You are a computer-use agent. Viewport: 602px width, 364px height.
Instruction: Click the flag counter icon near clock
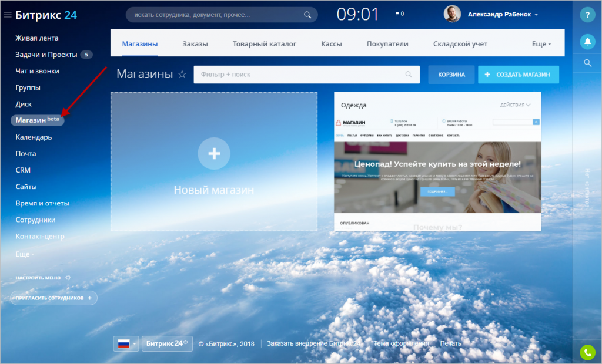(x=399, y=14)
